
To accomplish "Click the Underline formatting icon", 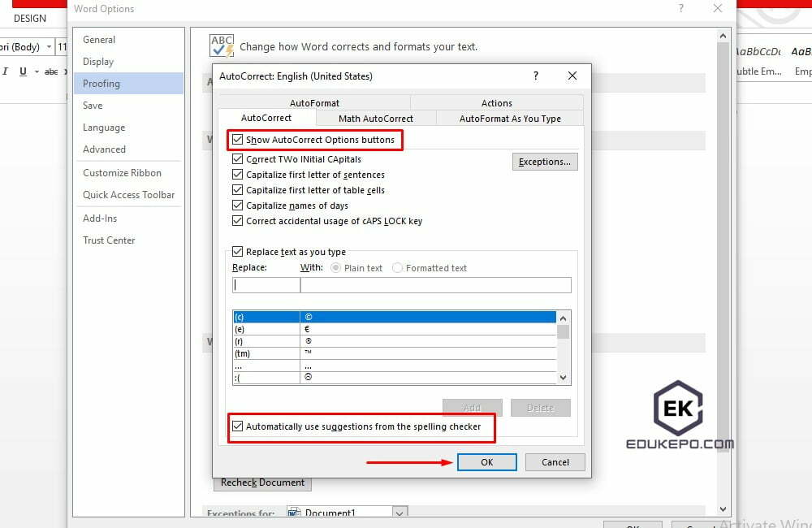I will tap(23, 71).
